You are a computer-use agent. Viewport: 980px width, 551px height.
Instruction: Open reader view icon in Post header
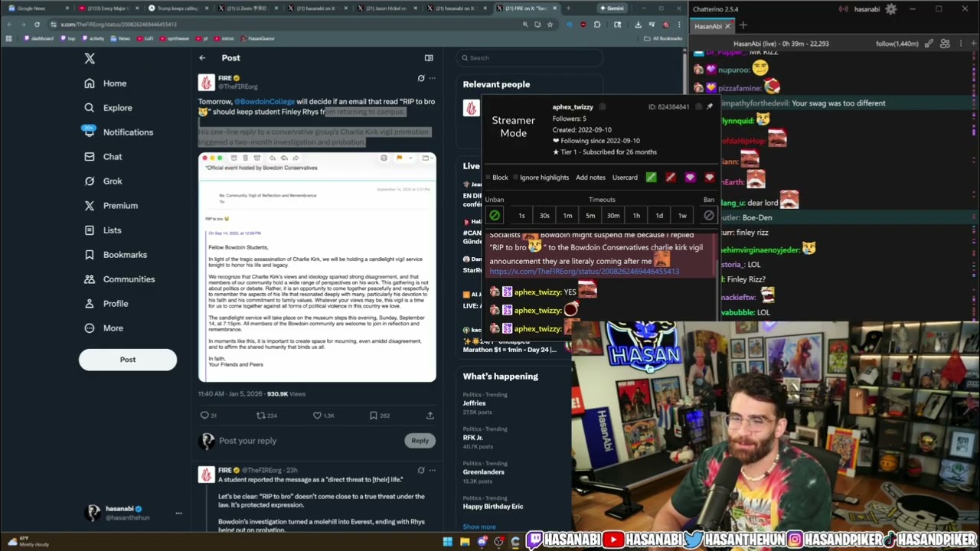pos(429,58)
